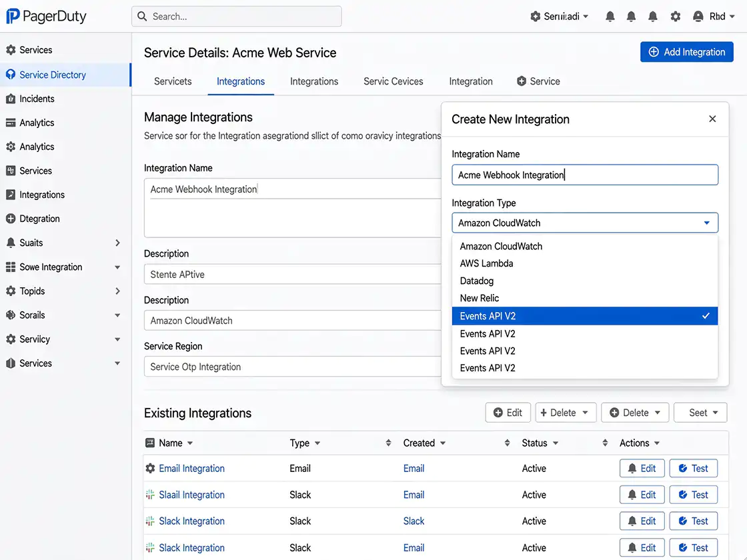Select Datadog from the type list
Viewport: 747px width, 560px height.
point(584,281)
